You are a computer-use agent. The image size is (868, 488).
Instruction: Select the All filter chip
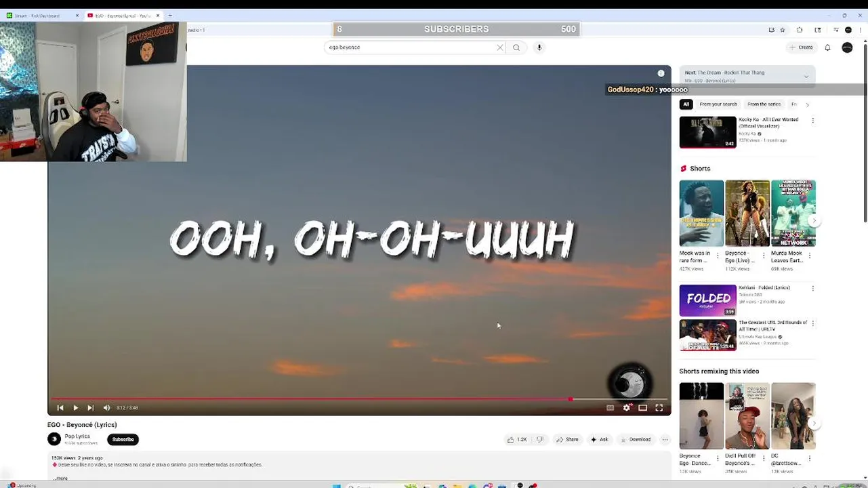(x=686, y=104)
